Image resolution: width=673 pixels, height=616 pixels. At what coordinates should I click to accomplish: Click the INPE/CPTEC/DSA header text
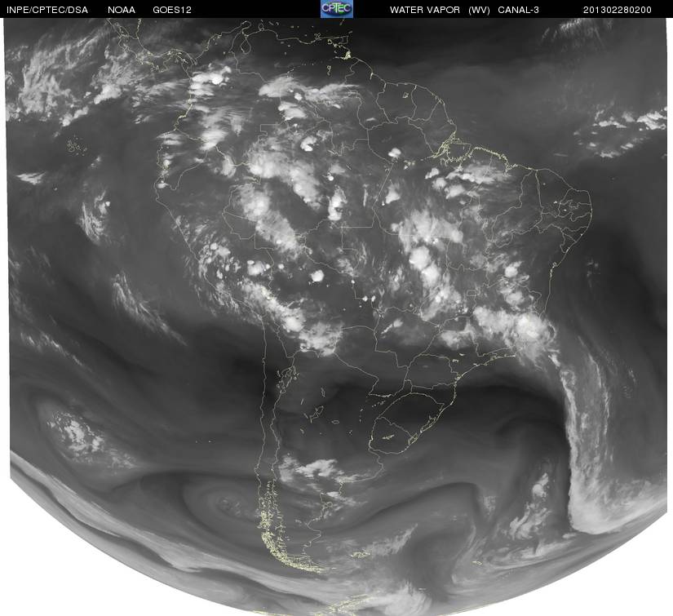tap(47, 10)
